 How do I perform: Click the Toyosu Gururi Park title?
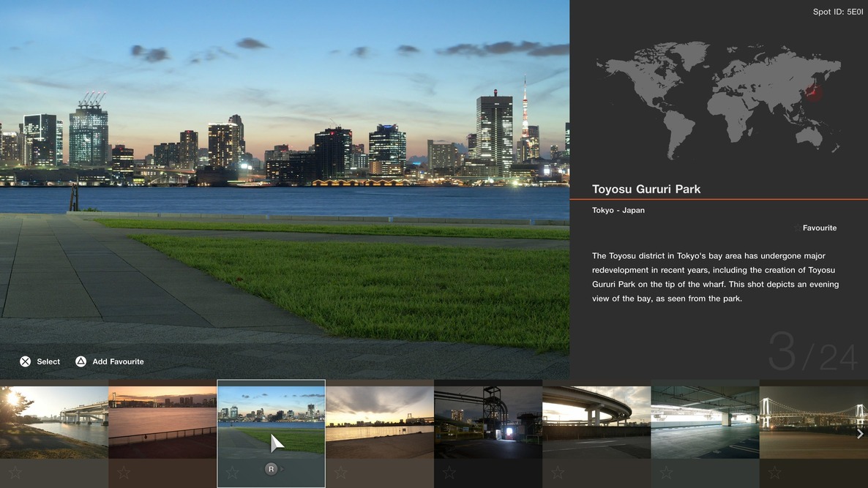pyautogui.click(x=646, y=189)
